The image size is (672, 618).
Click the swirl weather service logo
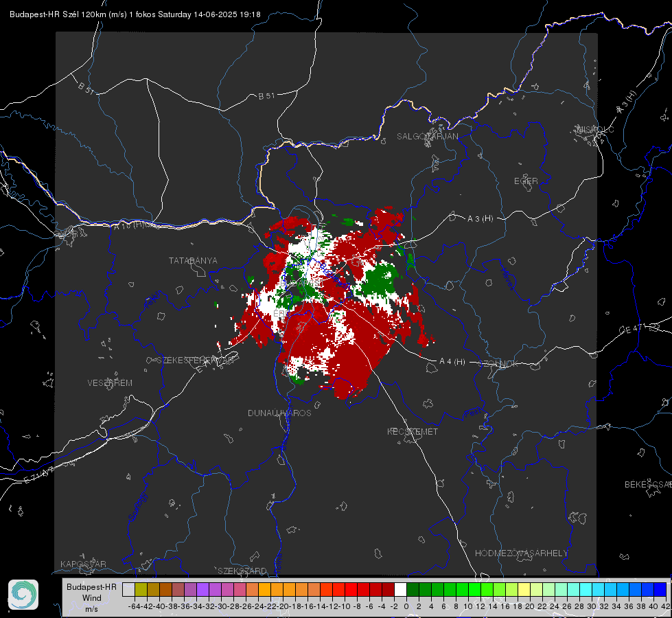coord(23,595)
